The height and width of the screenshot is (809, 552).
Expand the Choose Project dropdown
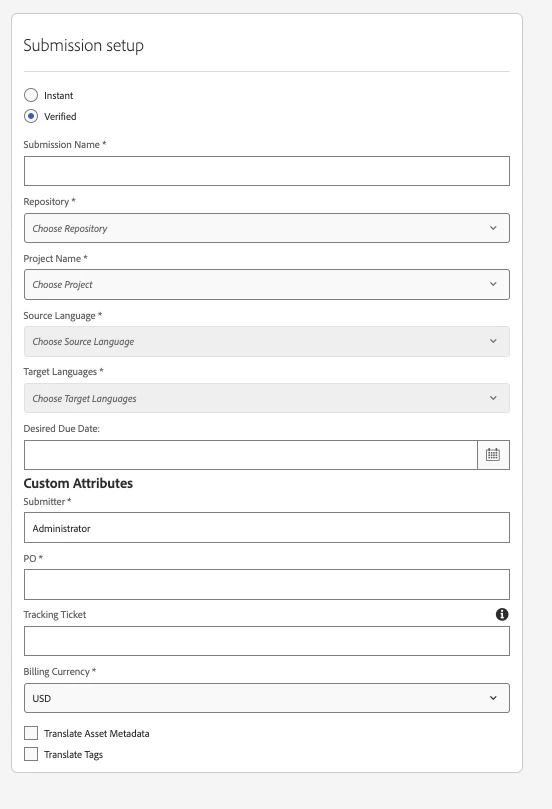[267, 284]
